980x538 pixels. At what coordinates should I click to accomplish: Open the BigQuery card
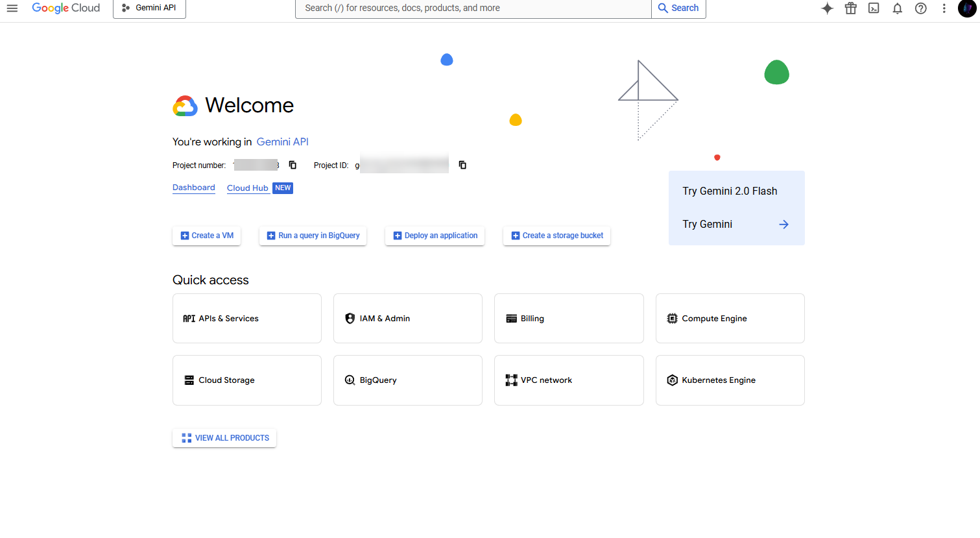click(408, 380)
